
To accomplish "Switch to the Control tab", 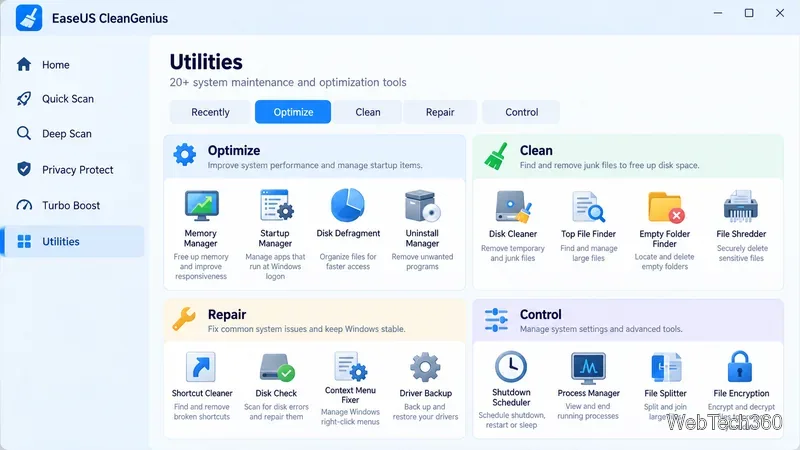I will tap(521, 112).
